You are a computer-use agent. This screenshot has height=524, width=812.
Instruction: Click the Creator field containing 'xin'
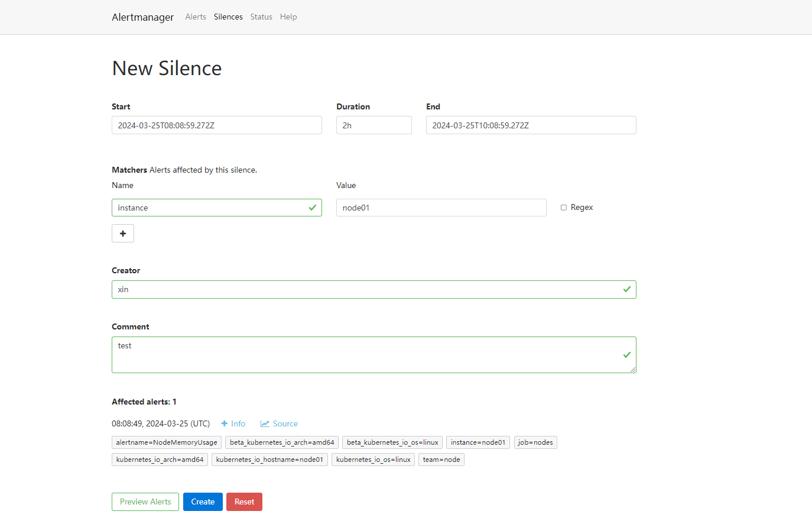(x=374, y=289)
